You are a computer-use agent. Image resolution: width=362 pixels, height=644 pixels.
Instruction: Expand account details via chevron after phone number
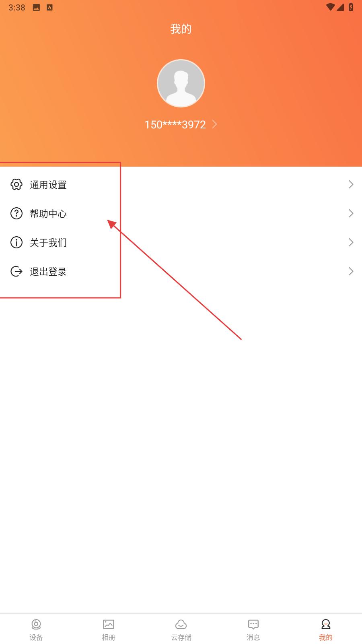[215, 124]
